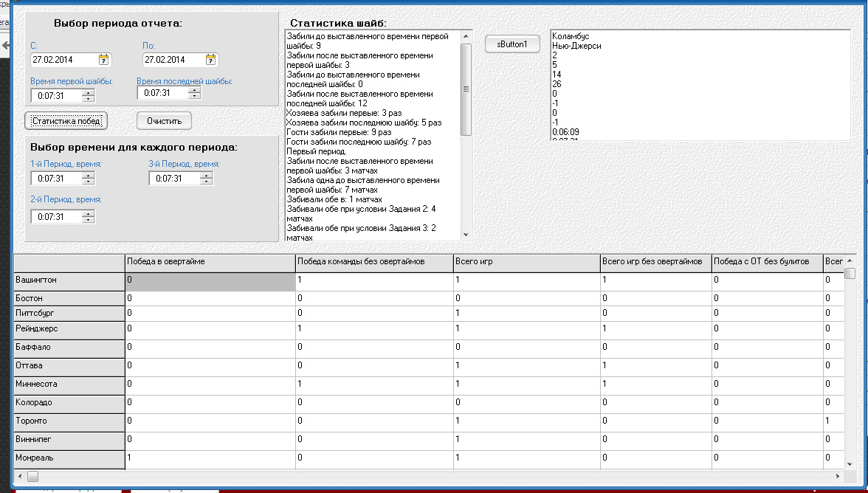
Task: Click 'Забивали обе в: 1 матчах' line
Action: tap(334, 199)
